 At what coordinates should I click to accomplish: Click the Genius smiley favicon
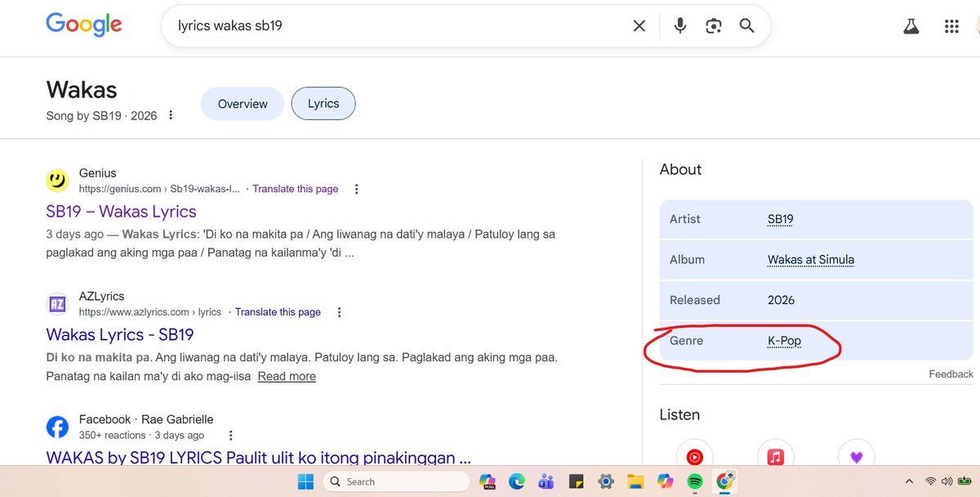57,181
